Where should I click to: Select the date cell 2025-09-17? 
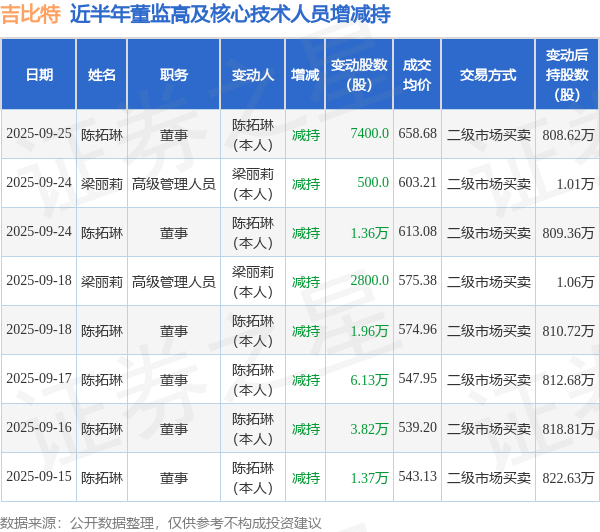[39, 379]
